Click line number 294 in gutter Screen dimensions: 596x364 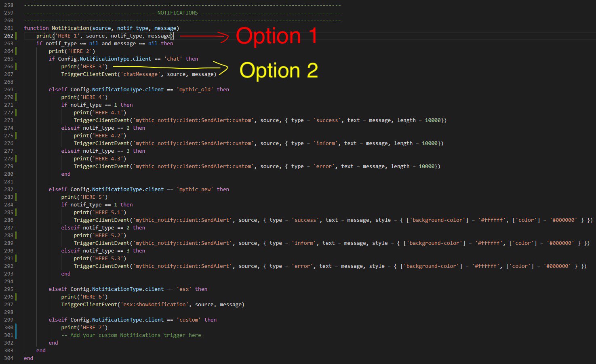tap(8, 281)
